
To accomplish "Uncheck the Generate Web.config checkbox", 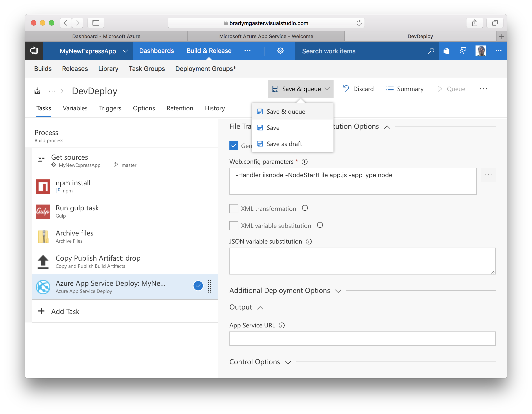I will 234,146.
